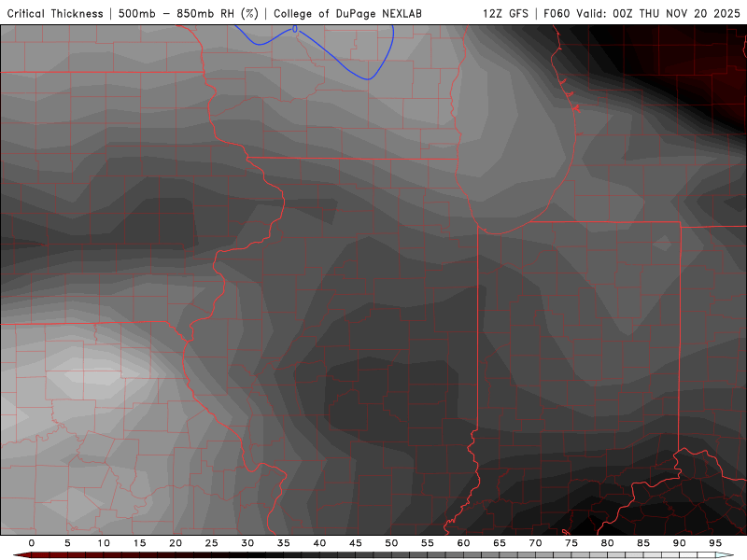This screenshot has width=747, height=560.
Task: Click the "20" color scale label
Action: point(176,543)
